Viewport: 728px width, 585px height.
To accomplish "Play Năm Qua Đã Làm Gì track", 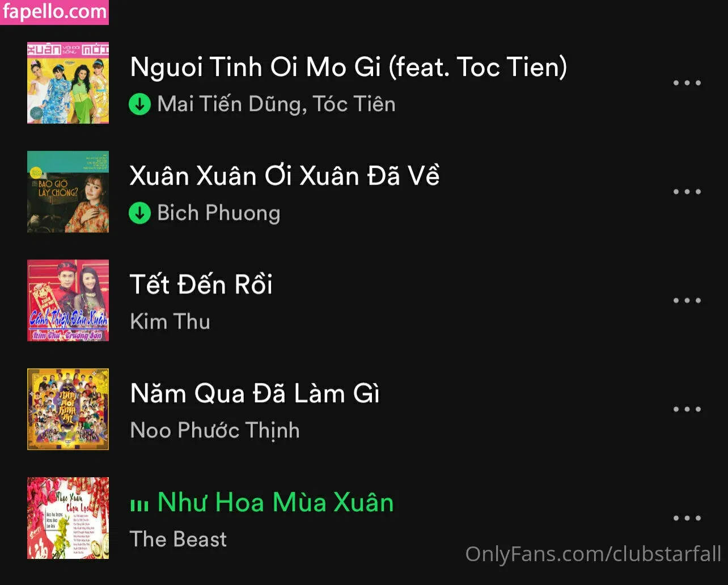I will [x=255, y=393].
